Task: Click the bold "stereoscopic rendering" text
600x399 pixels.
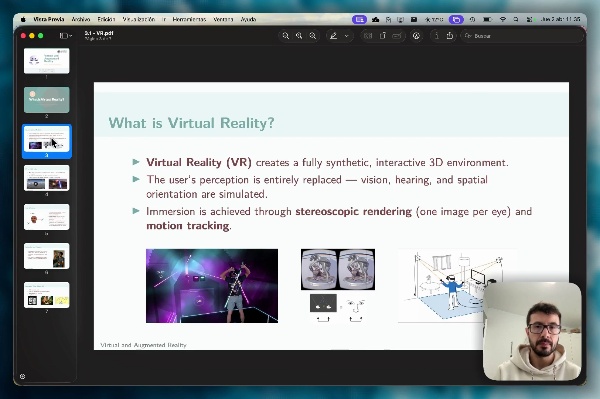Action: [x=353, y=212]
